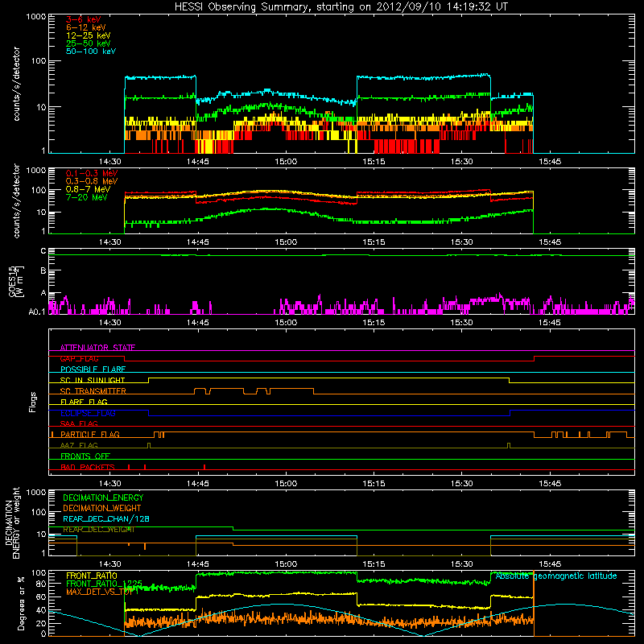The height and width of the screenshot is (644, 644).
Task: Click the GOES15 axis label
Action: pos(15,282)
